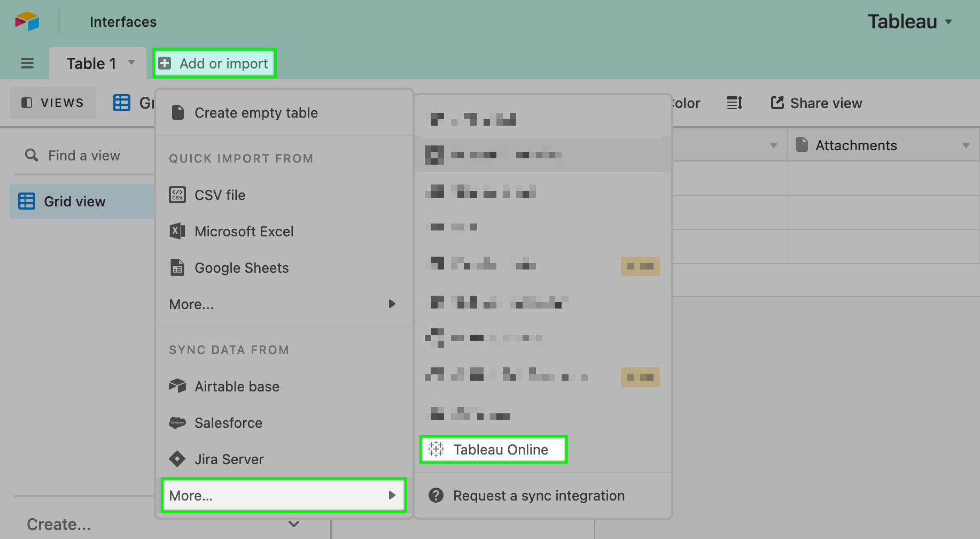Click the grid icon next to VIEWS button
The width and height of the screenshot is (980, 539).
(122, 103)
